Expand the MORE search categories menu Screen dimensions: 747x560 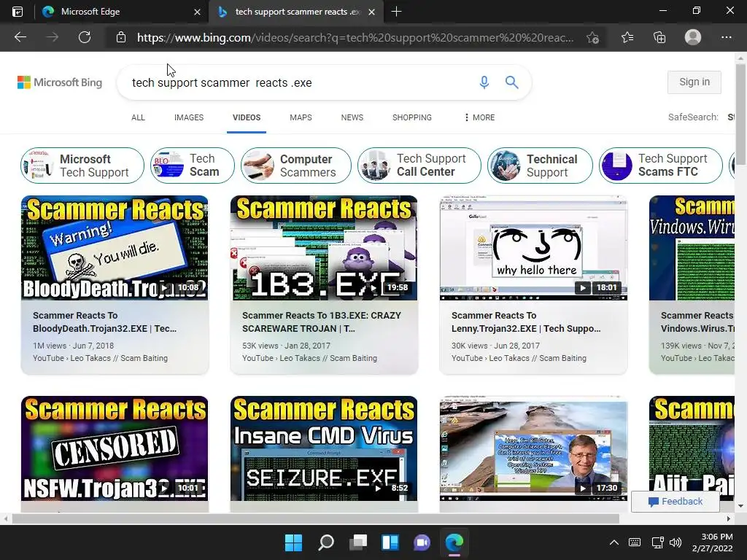click(480, 117)
